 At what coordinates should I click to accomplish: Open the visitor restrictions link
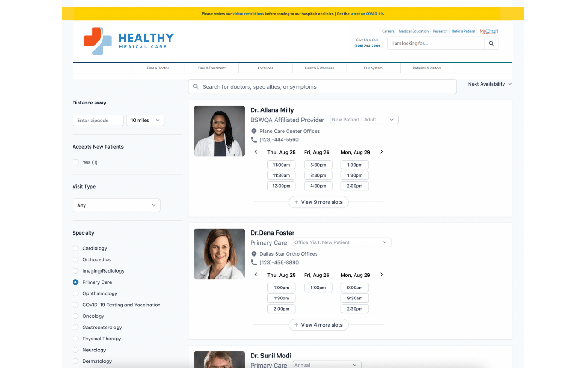point(248,14)
